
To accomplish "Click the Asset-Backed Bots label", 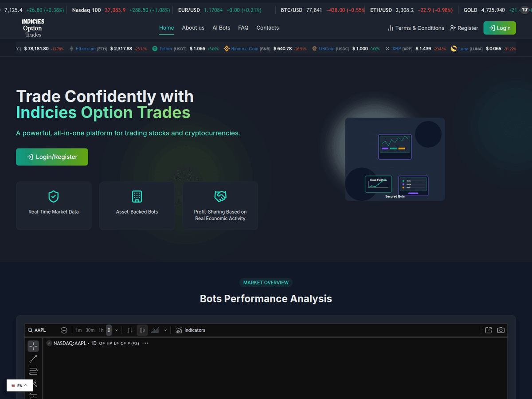I will coord(137,212).
